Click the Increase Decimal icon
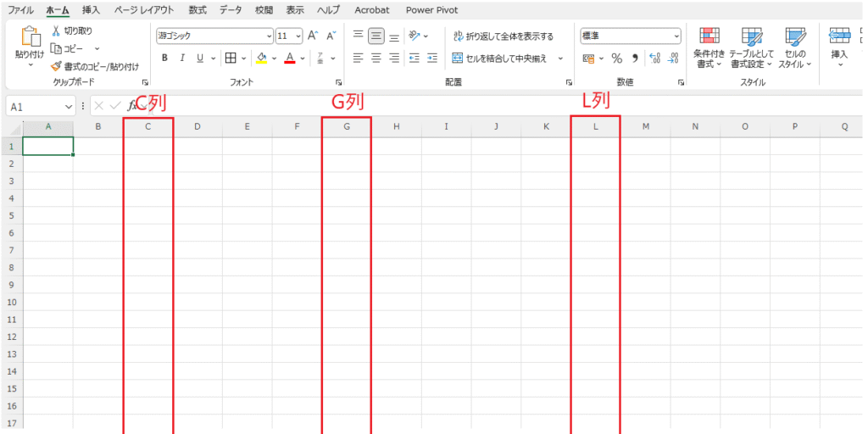The height and width of the screenshot is (434, 868). pos(654,58)
